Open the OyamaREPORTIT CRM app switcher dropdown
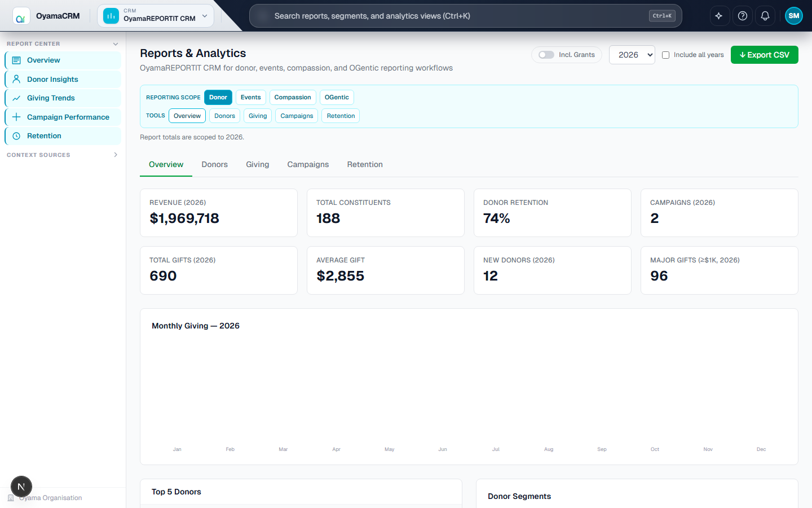812x508 pixels. (x=156, y=16)
